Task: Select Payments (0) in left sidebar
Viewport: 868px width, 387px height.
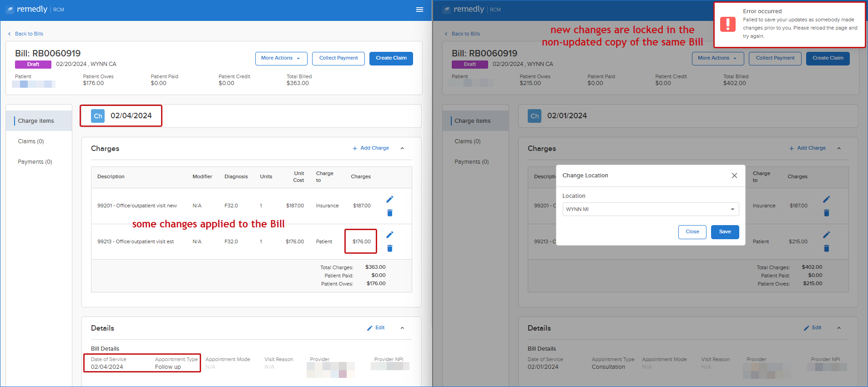Action: (x=35, y=162)
